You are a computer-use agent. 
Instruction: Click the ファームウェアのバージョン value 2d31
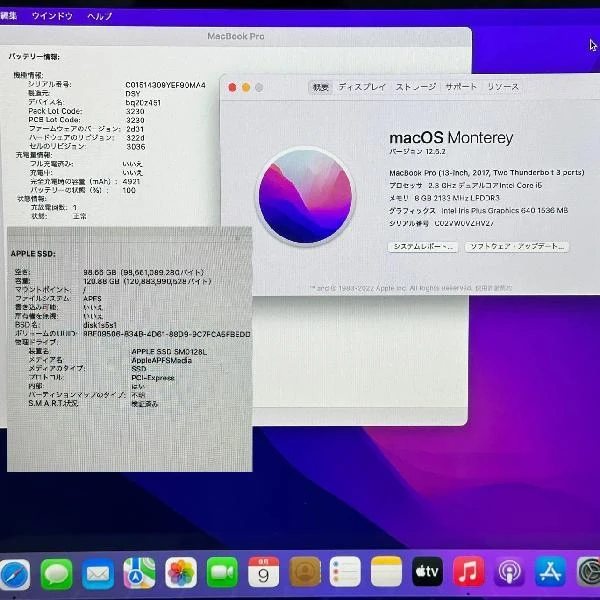[x=135, y=129]
